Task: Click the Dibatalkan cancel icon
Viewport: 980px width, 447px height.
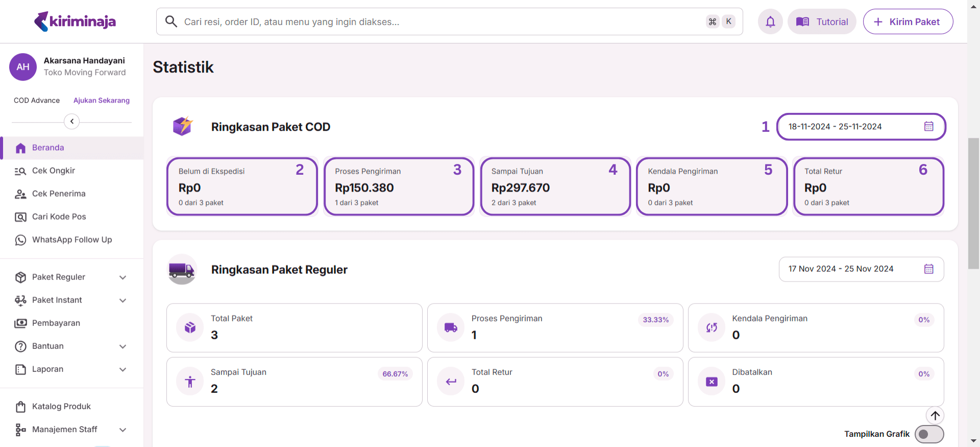Action: [712, 382]
